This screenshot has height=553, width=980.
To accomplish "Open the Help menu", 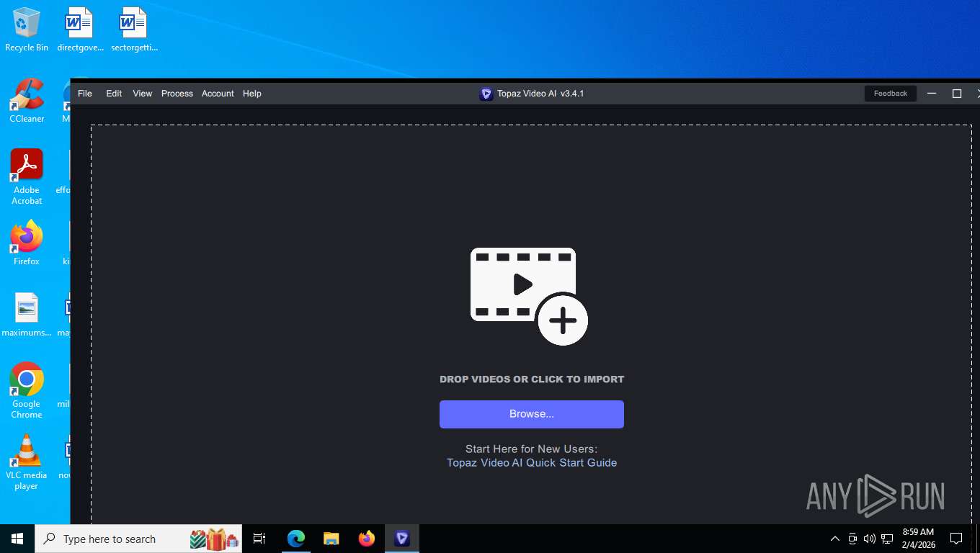I will click(252, 94).
